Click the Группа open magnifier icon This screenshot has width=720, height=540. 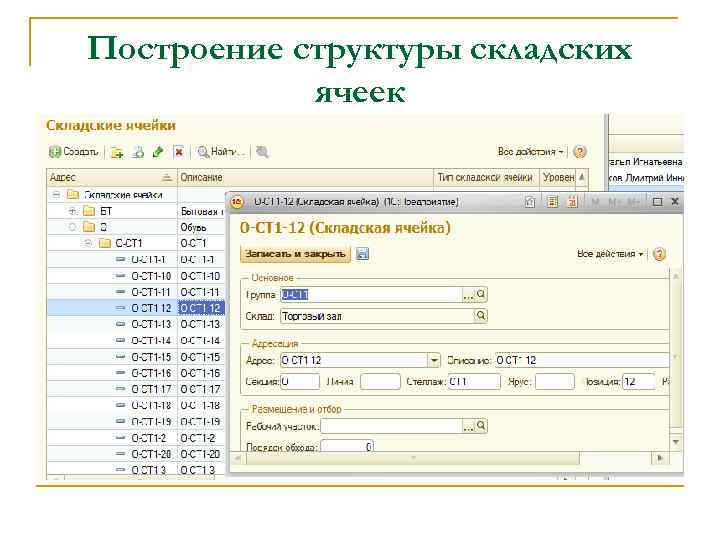[x=481, y=294]
